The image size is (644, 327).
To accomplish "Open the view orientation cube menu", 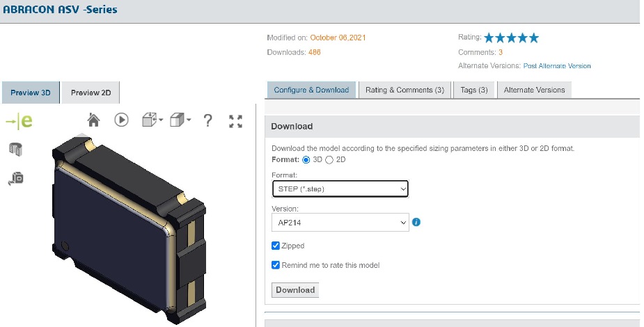I will click(x=151, y=120).
